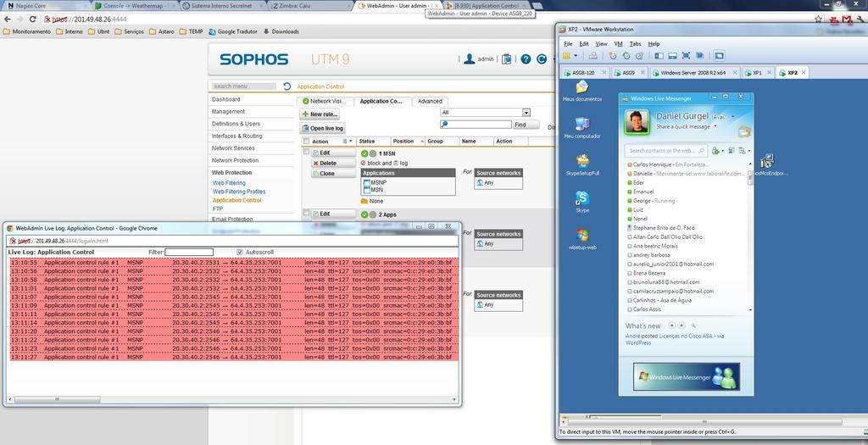This screenshot has height=445, width=868.
Task: Tick checkbox for 1 MSN rule
Action: point(306,151)
